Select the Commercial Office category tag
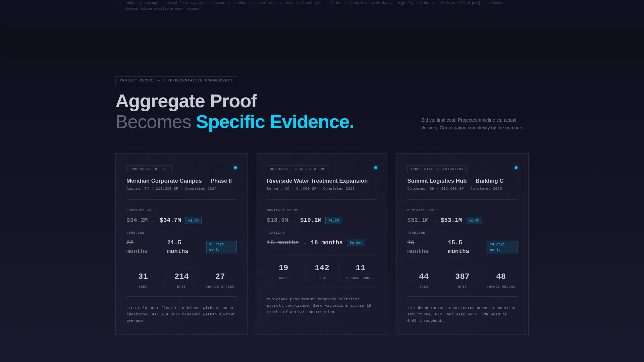Screen dimensions: 644x362 [149, 169]
